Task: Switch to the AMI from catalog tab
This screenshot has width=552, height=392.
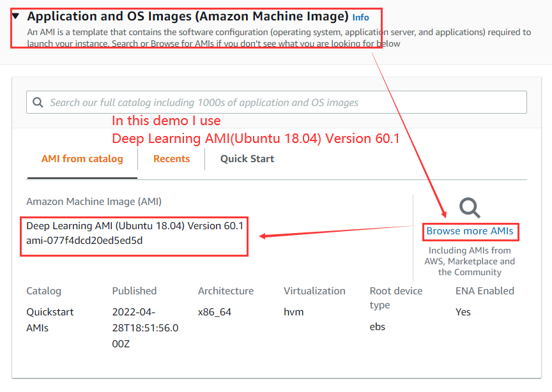Action: point(82,159)
